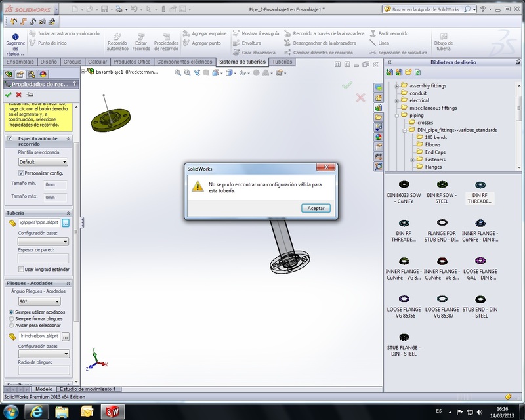This screenshot has height=420, width=525.
Task: Open FeatureManager design tree tab icon
Action: 9,74
